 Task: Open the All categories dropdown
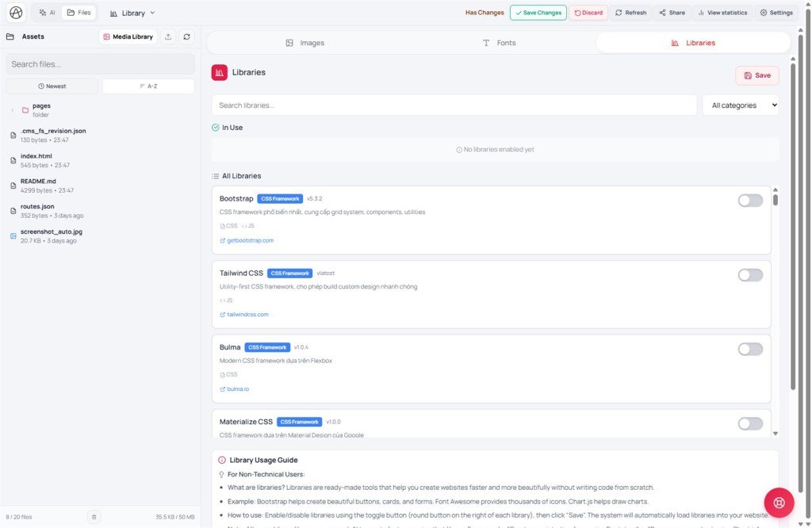(741, 105)
